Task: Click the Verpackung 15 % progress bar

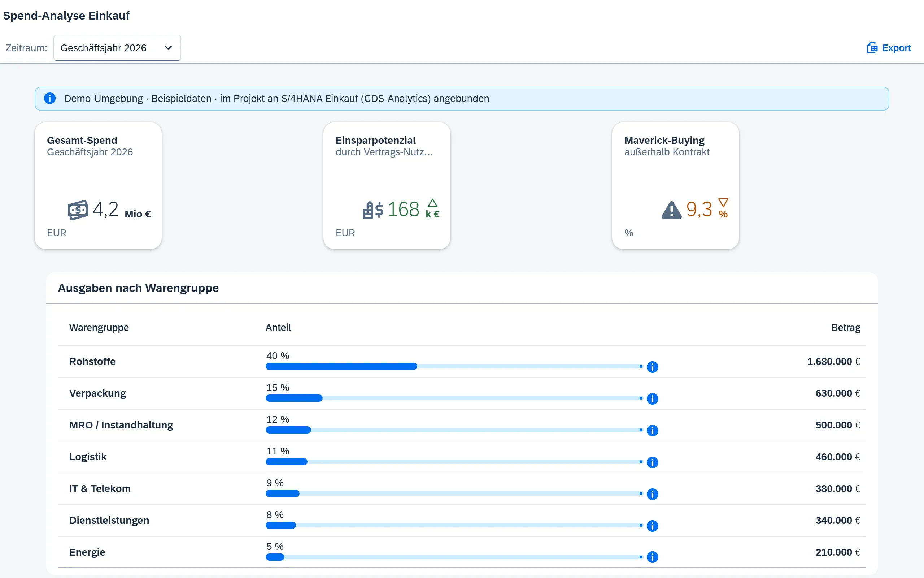Action: point(454,398)
